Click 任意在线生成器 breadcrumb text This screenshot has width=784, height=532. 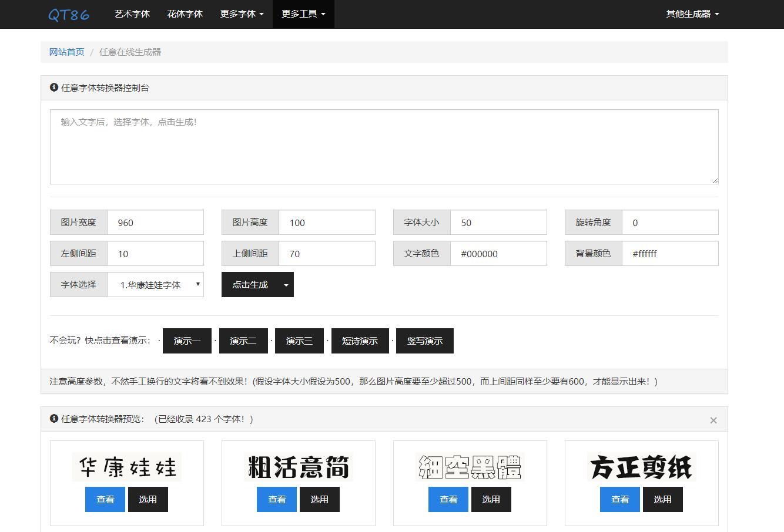coord(130,52)
